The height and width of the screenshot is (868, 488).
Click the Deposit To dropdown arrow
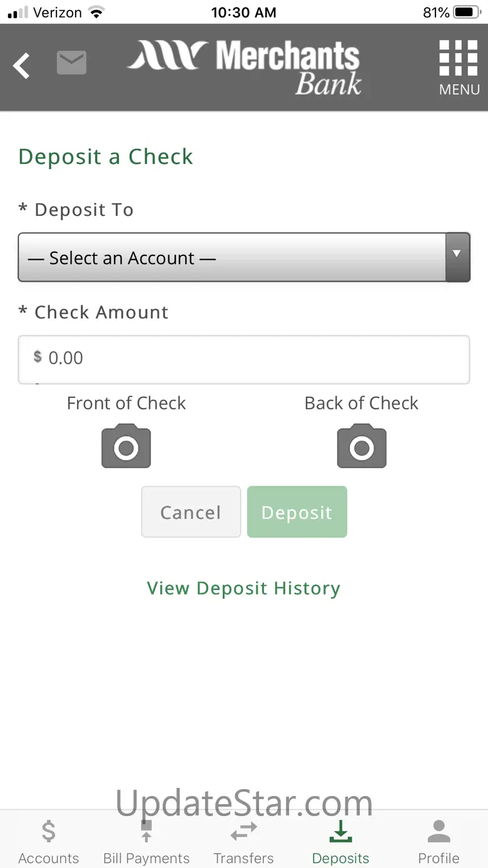coord(457,257)
